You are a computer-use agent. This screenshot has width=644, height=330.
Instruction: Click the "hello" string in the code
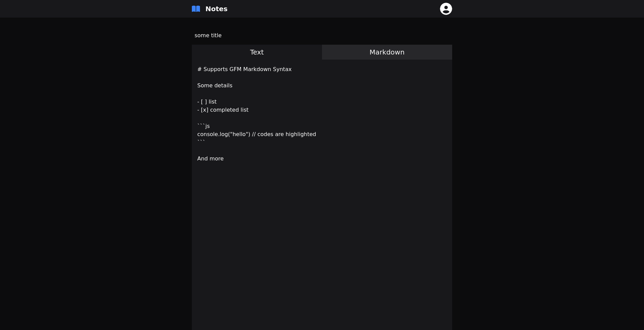point(239,134)
